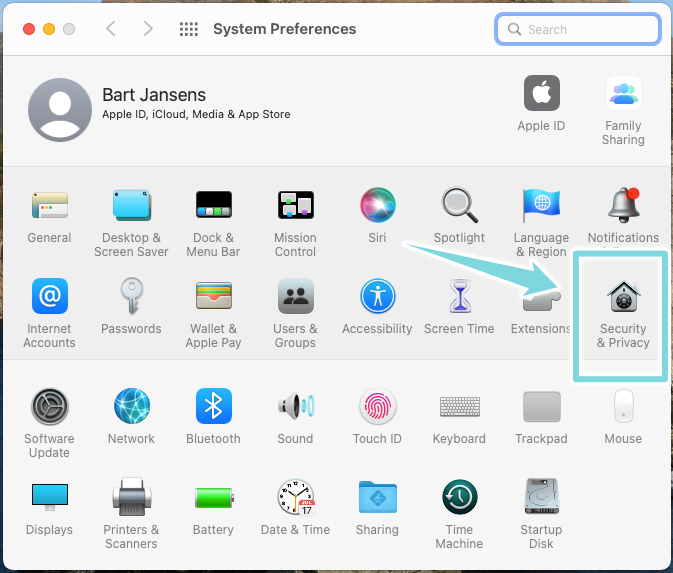The image size is (673, 573).
Task: Open Touch ID preferences
Action: (378, 406)
